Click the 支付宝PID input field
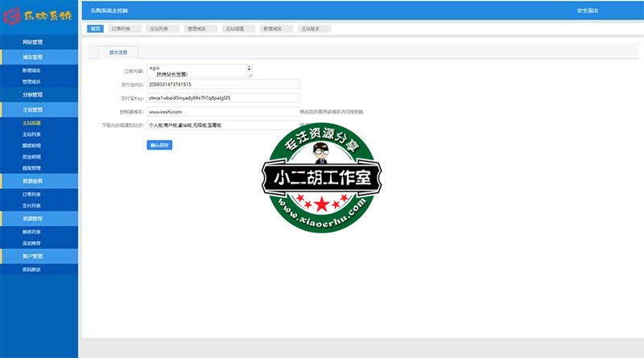 tap(223, 84)
